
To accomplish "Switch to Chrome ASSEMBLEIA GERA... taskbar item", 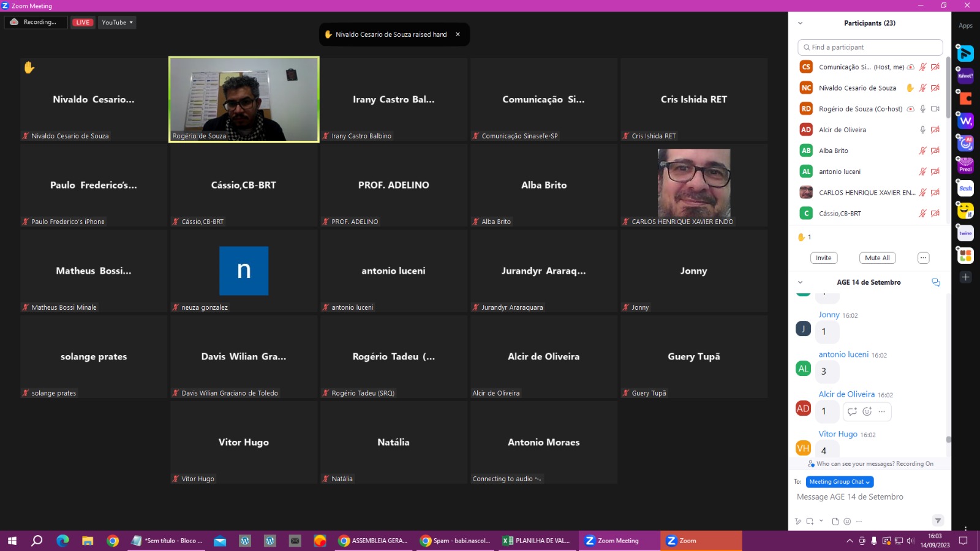I will (x=373, y=541).
